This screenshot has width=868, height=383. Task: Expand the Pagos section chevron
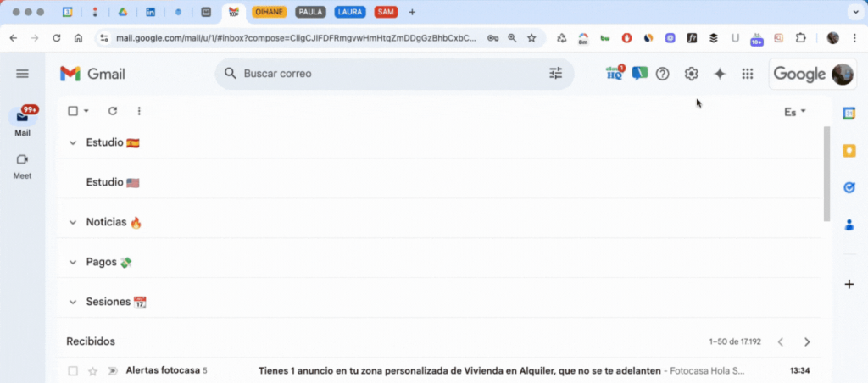click(x=73, y=263)
